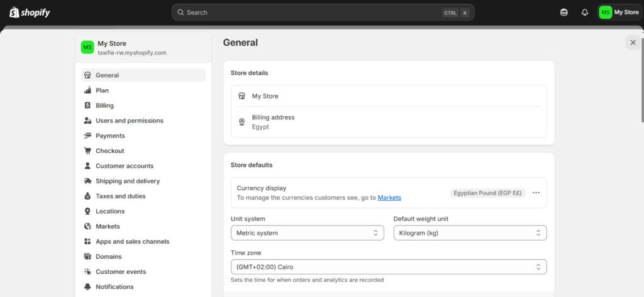Click the Plan chart icon
This screenshot has height=297, width=644.
(87, 90)
